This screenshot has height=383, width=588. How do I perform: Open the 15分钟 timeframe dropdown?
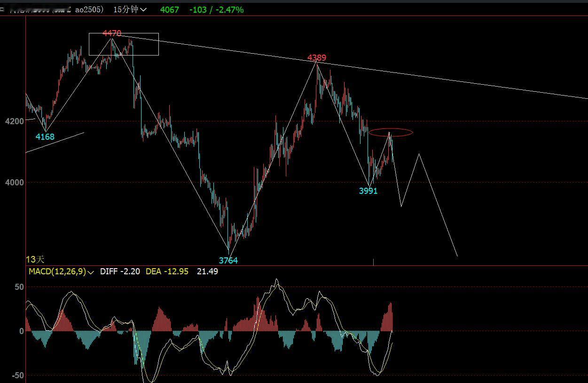pos(130,9)
